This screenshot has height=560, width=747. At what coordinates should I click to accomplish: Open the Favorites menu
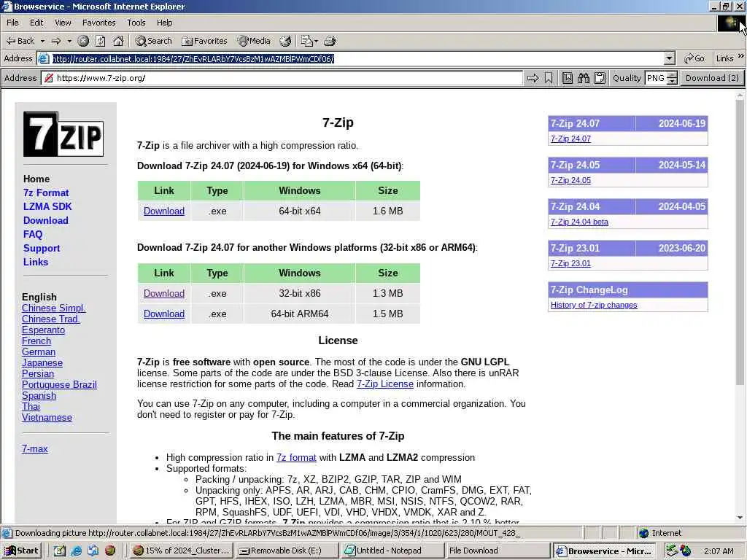98,23
